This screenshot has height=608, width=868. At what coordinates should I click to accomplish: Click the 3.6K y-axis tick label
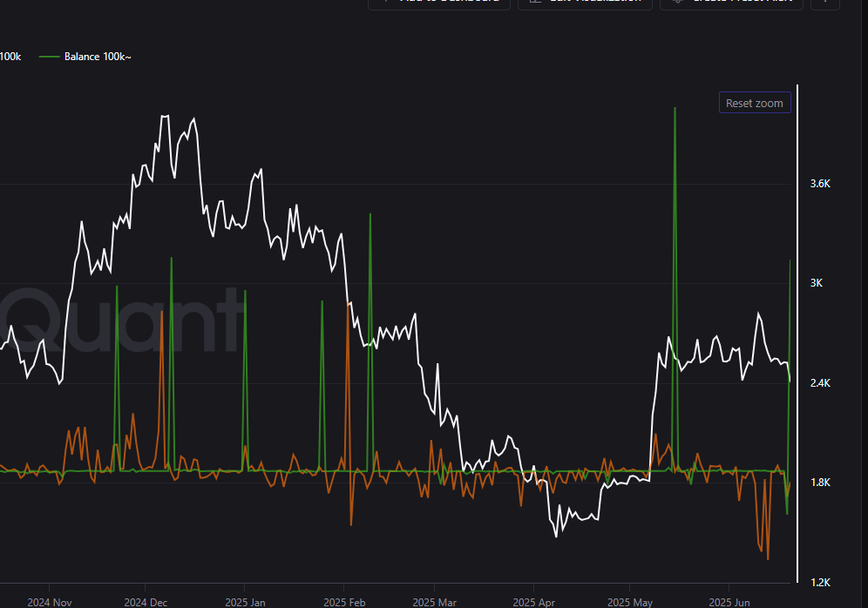822,184
